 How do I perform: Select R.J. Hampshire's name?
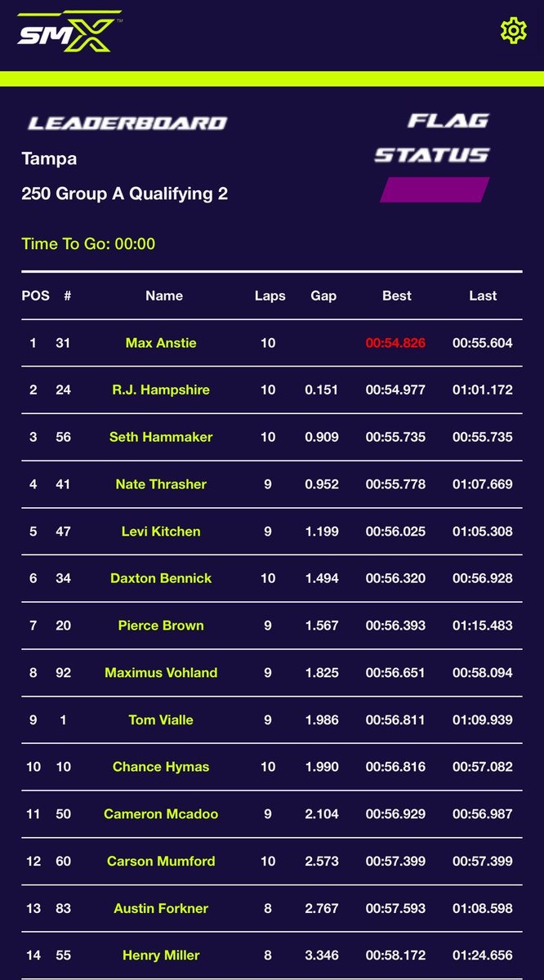[161, 390]
